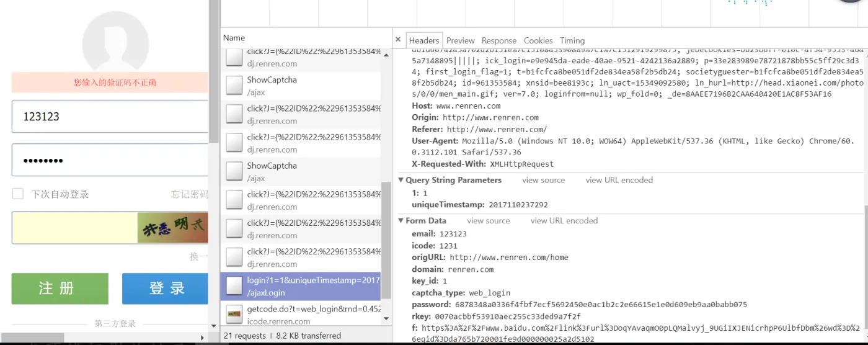This screenshot has width=868, height=345.
Task: Collapse the Query String Parameters section
Action: tap(401, 180)
